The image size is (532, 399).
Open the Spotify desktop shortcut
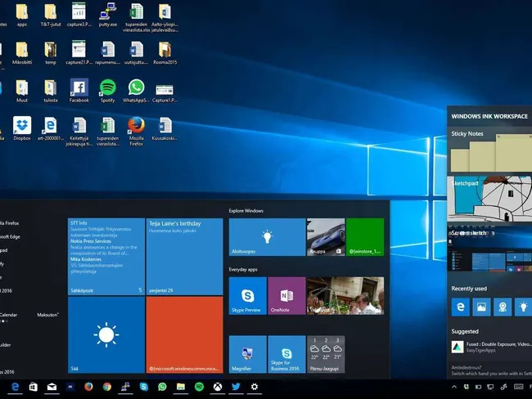click(107, 87)
